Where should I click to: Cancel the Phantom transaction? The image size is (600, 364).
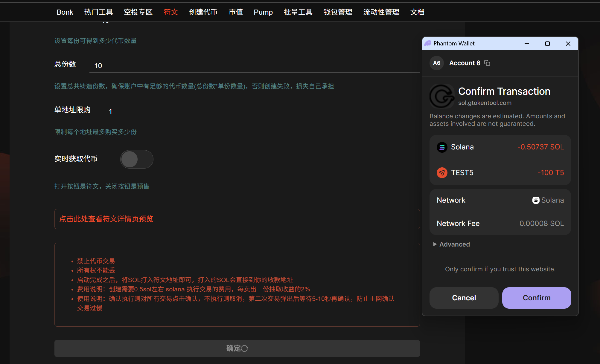point(464,298)
